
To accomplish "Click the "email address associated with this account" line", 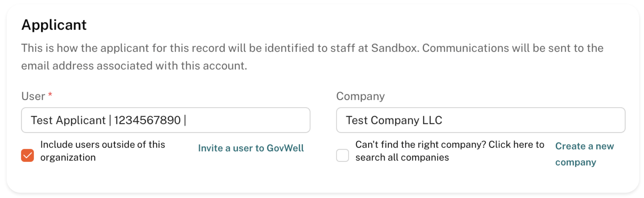I will pyautogui.click(x=134, y=66).
